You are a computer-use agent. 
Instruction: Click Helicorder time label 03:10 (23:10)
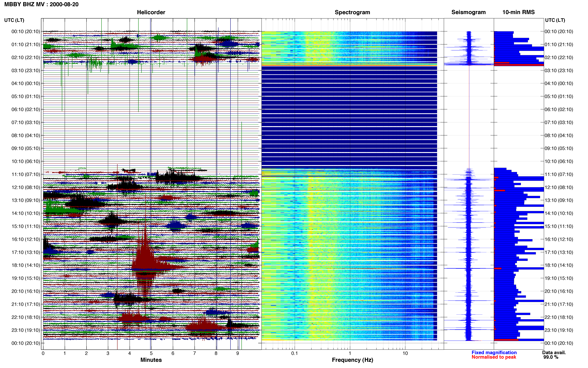tap(26, 71)
